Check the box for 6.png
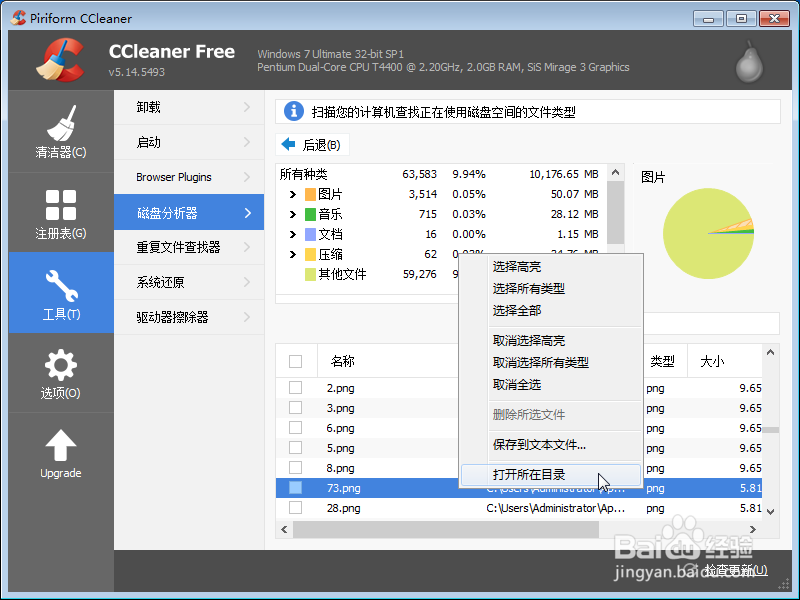This screenshot has width=800, height=600. point(295,428)
